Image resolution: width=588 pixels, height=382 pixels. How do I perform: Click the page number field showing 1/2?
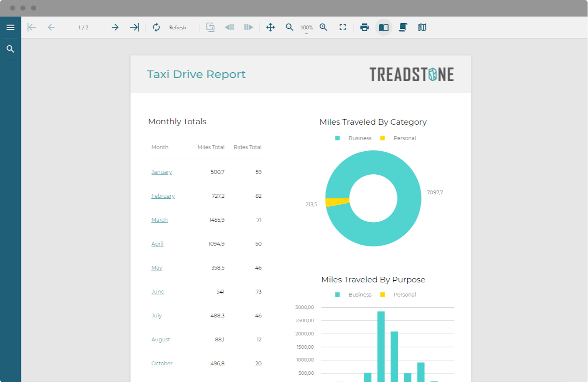[83, 27]
